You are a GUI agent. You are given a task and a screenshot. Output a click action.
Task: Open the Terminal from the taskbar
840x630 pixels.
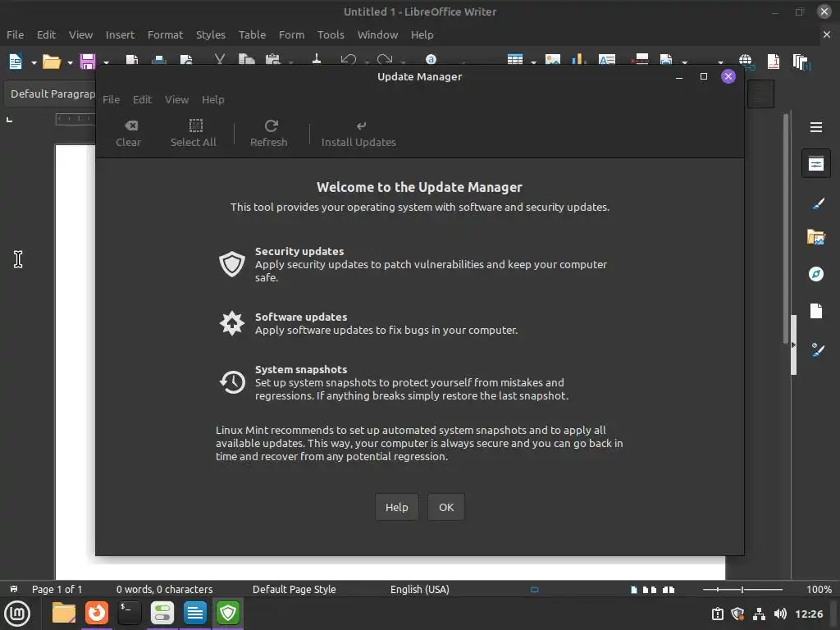[129, 613]
